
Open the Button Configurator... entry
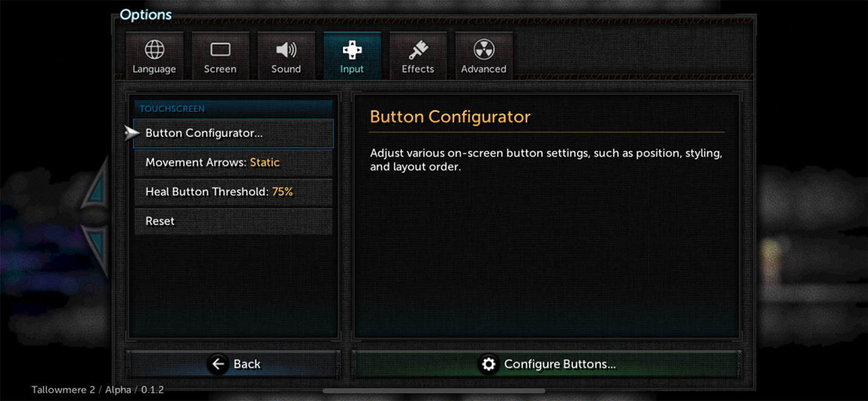(233, 133)
